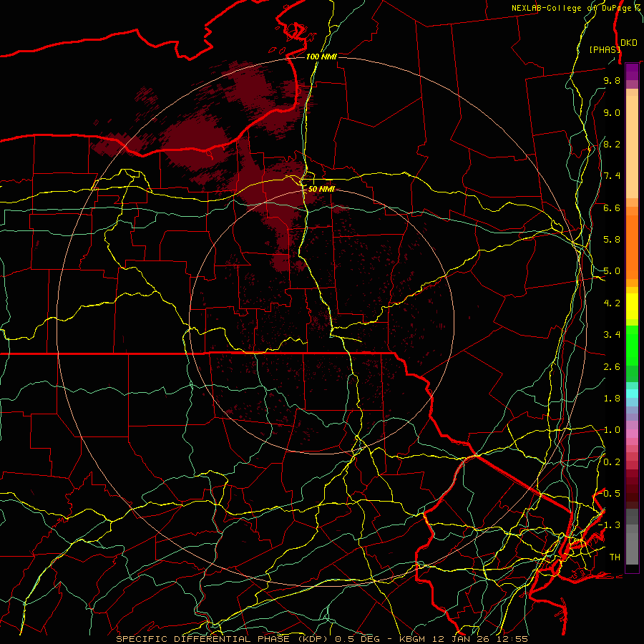This screenshot has width=644, height=644.
Task: Click the pink segment of the color bar
Action: click(632, 434)
